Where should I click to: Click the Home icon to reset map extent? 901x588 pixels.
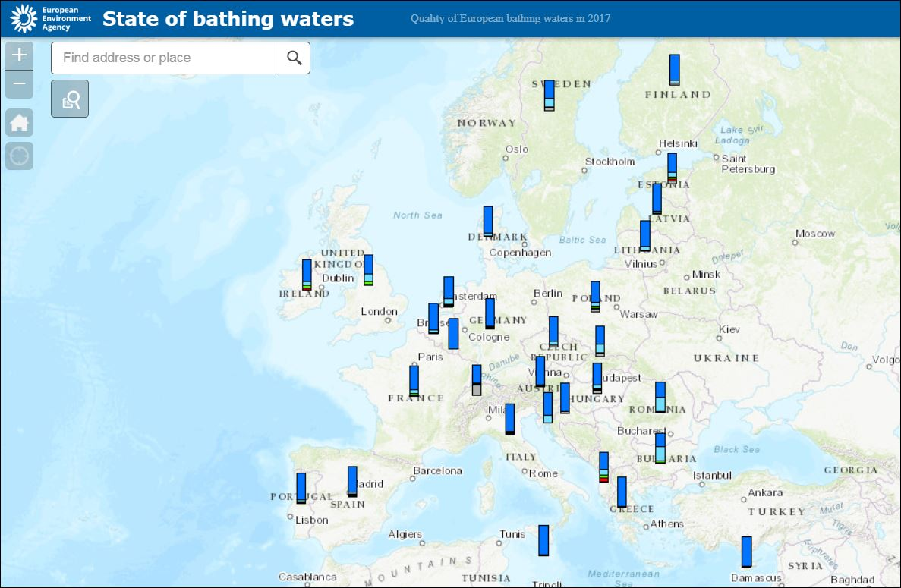[x=19, y=122]
